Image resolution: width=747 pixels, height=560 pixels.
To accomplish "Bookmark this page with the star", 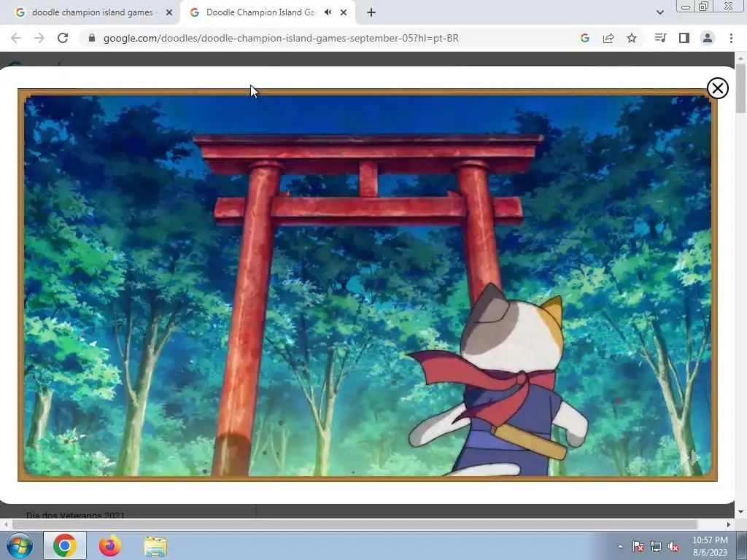I will pyautogui.click(x=632, y=38).
